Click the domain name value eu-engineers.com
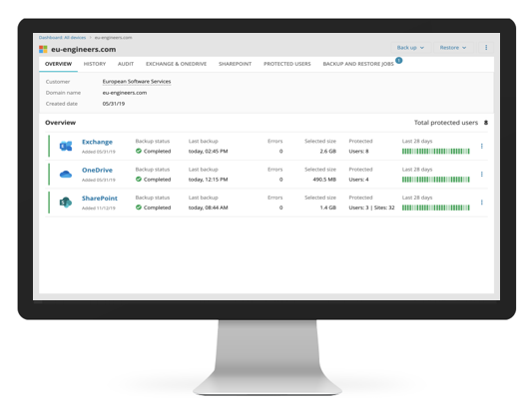The image size is (532, 409). pos(125,93)
